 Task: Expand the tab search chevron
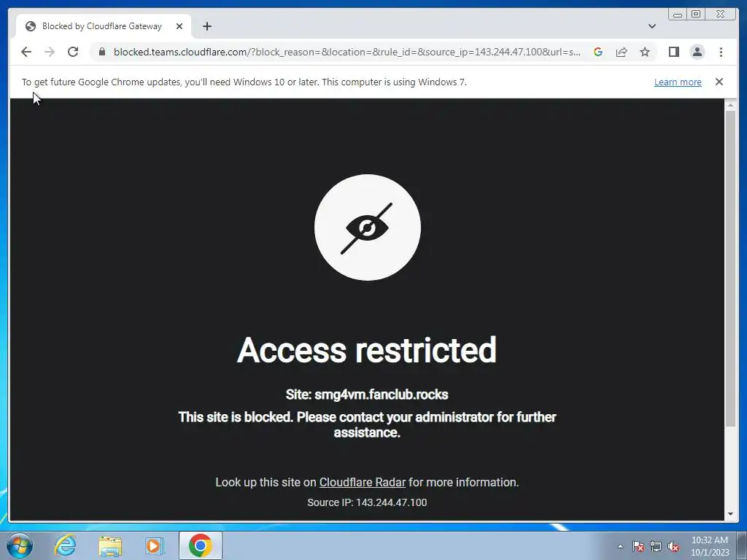coord(652,26)
